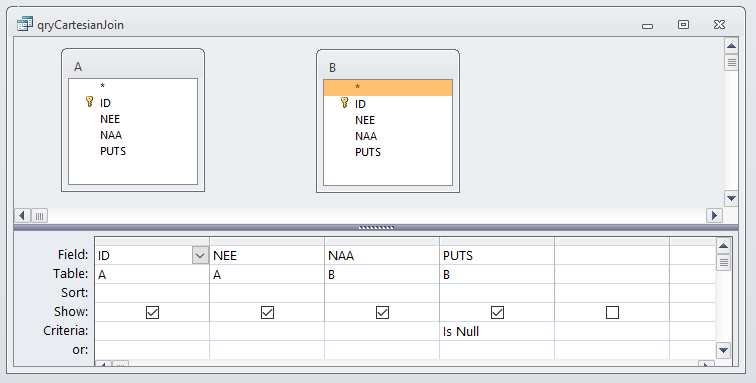Click the or cell under the NAA column
Image resolution: width=756 pixels, height=383 pixels.
coord(382,350)
